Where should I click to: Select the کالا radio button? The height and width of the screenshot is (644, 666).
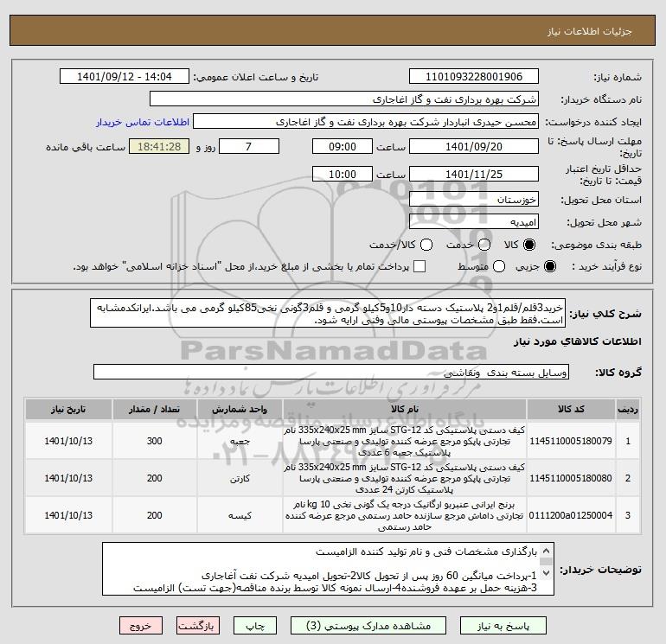coord(529,245)
